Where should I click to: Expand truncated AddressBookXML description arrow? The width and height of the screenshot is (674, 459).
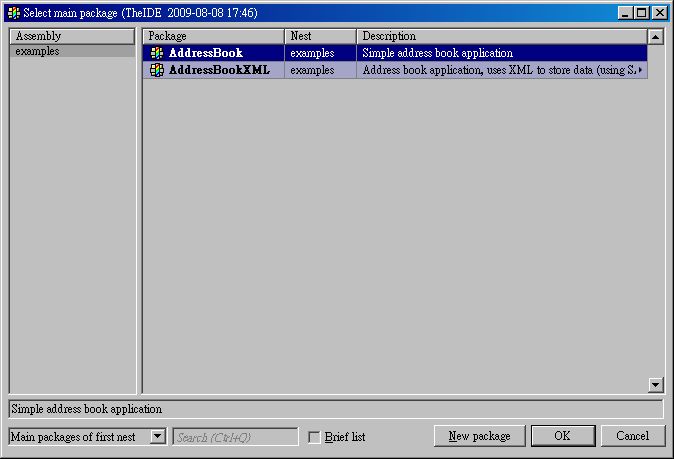[640, 70]
